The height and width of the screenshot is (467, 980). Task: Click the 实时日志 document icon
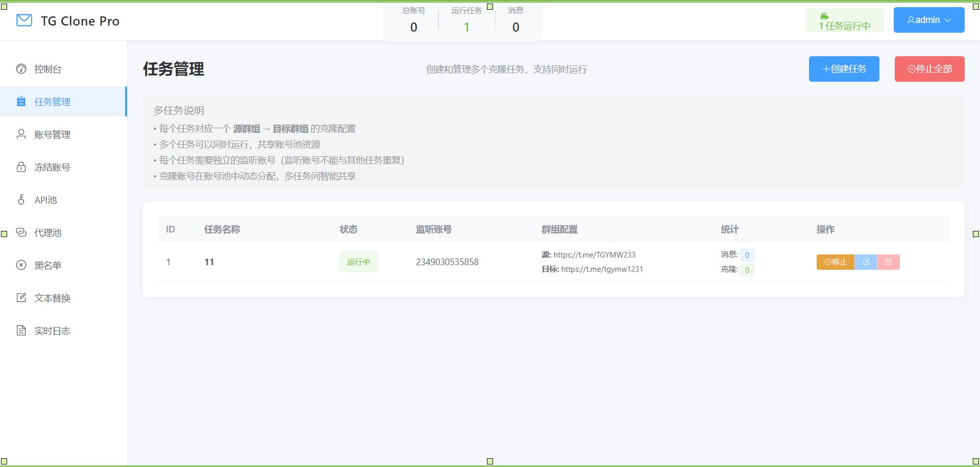click(x=21, y=331)
